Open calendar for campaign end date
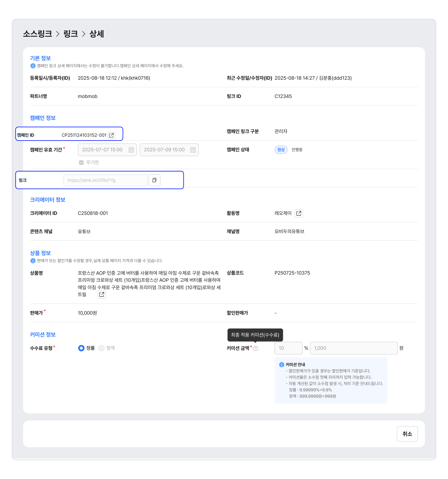Viewport: 448px width, 479px height. click(193, 150)
